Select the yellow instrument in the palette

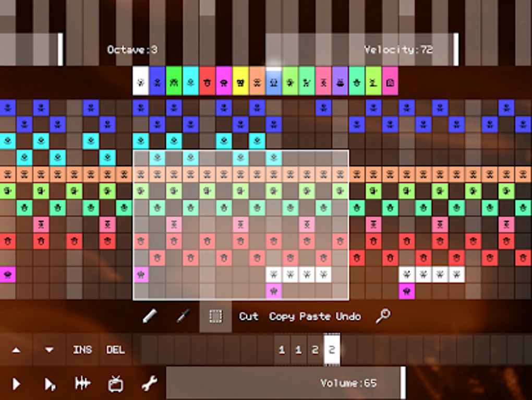tap(242, 82)
